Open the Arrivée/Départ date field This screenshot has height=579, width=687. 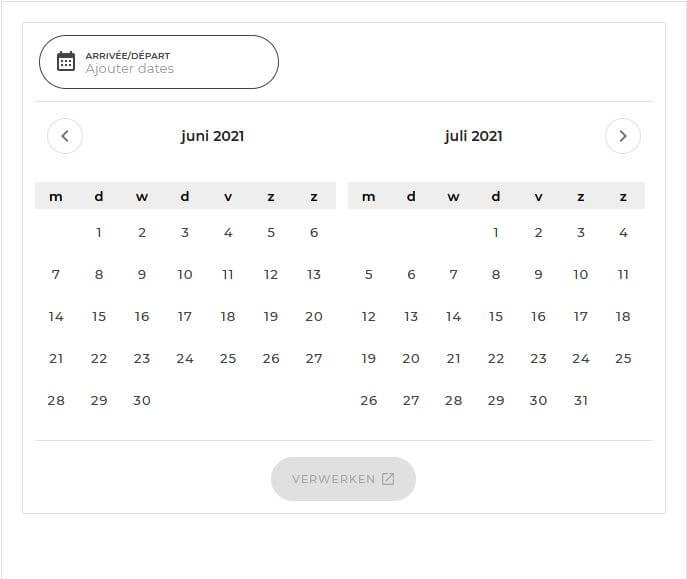coord(159,62)
